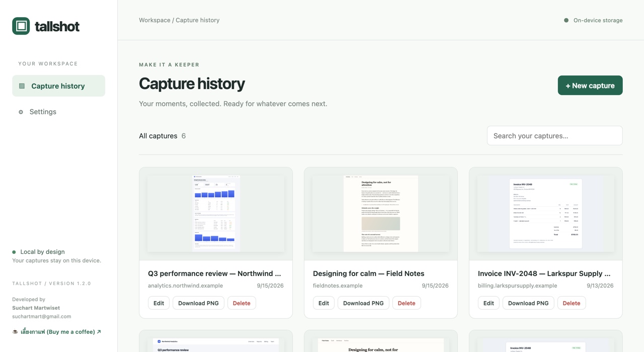Click the fieldnotes.example domain text

coord(338,286)
